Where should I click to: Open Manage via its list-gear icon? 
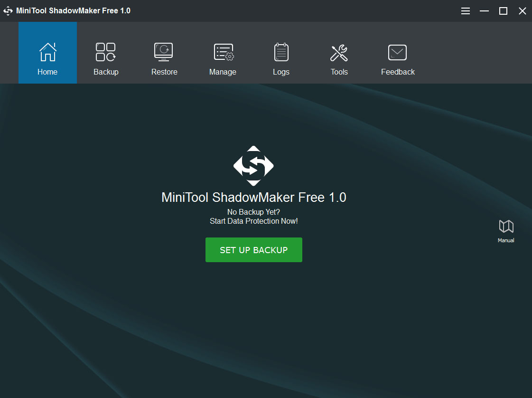[x=223, y=52]
